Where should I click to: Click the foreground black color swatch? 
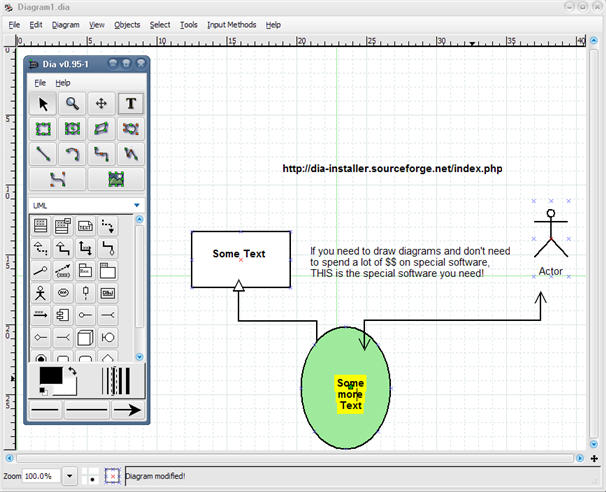click(x=51, y=375)
